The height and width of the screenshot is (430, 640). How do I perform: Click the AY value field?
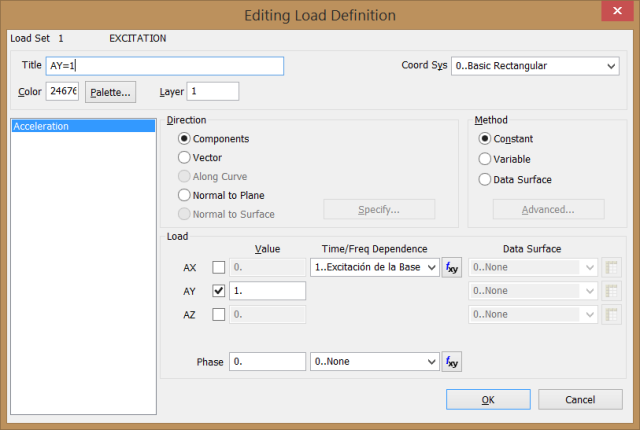tap(267, 291)
